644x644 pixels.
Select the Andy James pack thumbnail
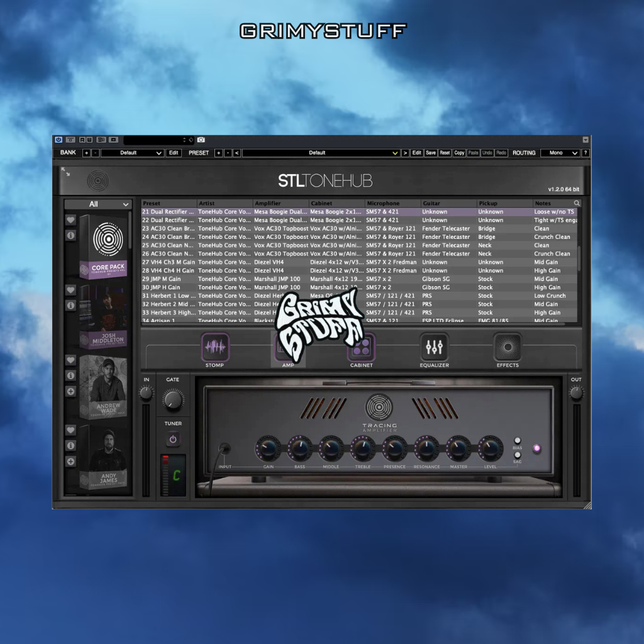point(104,457)
